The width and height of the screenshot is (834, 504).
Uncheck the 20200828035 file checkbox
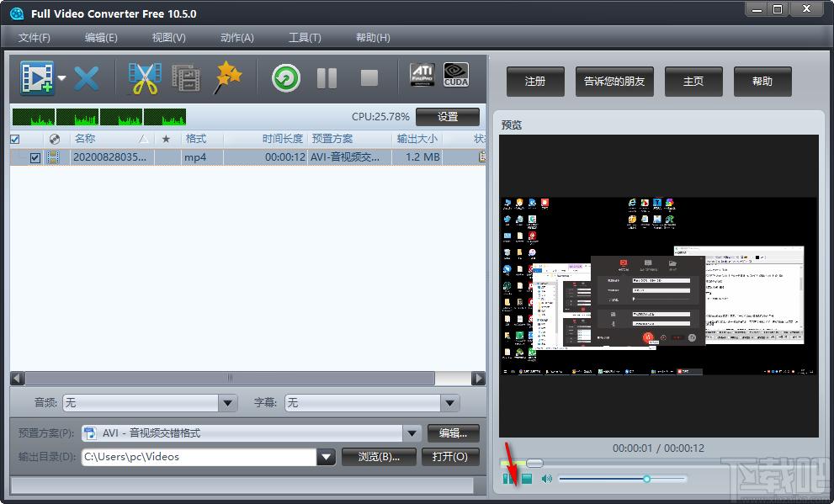click(x=35, y=157)
